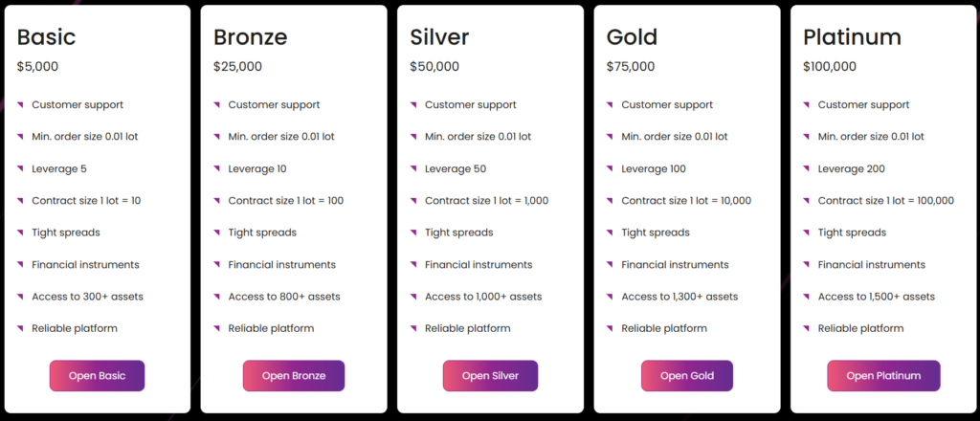Click Contract size 1 lot = 10,000 text
This screenshot has height=421, width=980.
pyautogui.click(x=686, y=201)
